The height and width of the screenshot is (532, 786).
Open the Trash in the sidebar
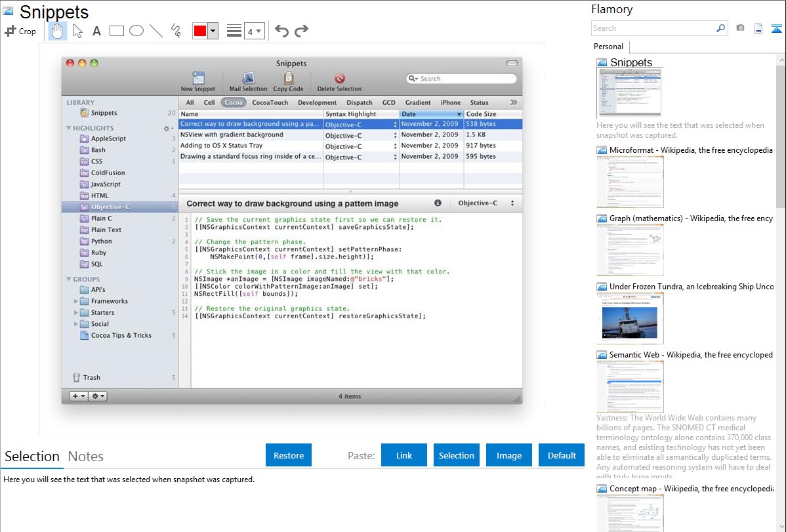[120, 377]
